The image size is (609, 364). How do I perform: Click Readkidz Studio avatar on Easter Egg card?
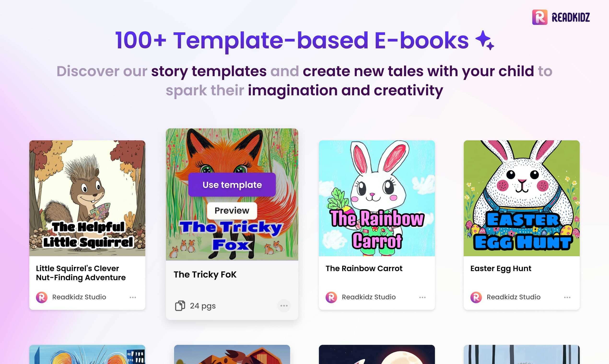click(x=476, y=297)
